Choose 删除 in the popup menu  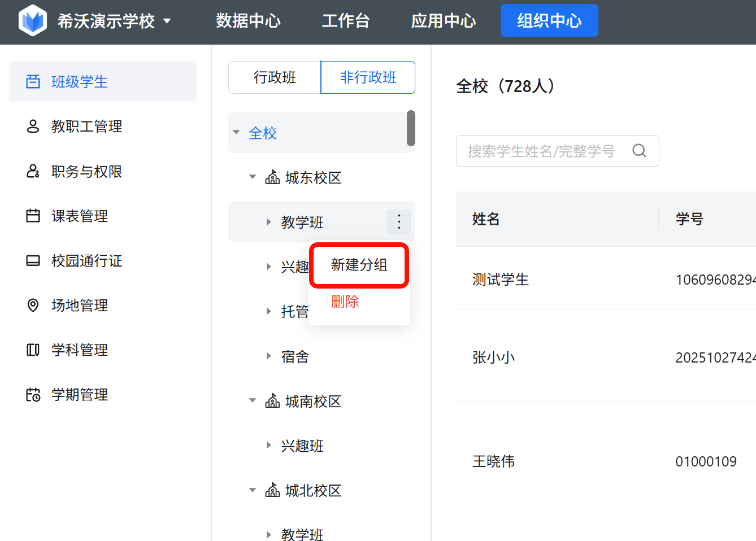coord(345,302)
